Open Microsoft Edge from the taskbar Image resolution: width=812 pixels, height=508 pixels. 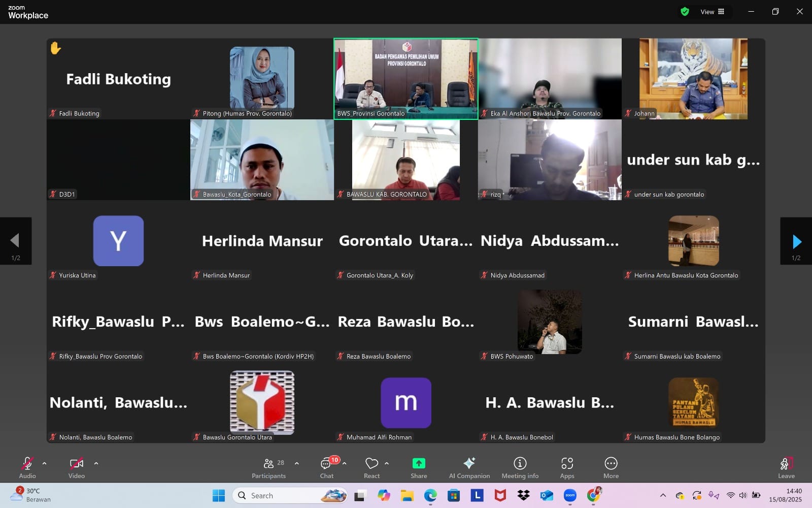point(430,495)
